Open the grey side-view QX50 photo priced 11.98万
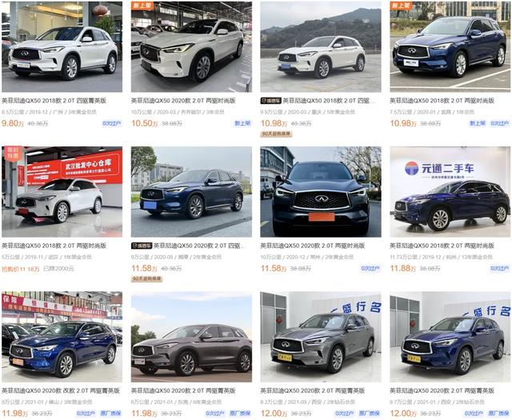The width and height of the screenshot is (512, 420). [x=191, y=337]
